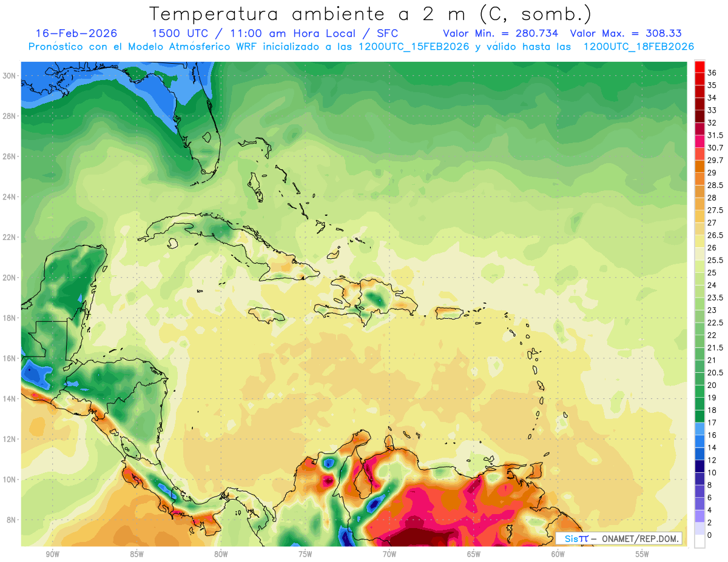
Task: Select the latitude label '26N'
Action: (10, 156)
